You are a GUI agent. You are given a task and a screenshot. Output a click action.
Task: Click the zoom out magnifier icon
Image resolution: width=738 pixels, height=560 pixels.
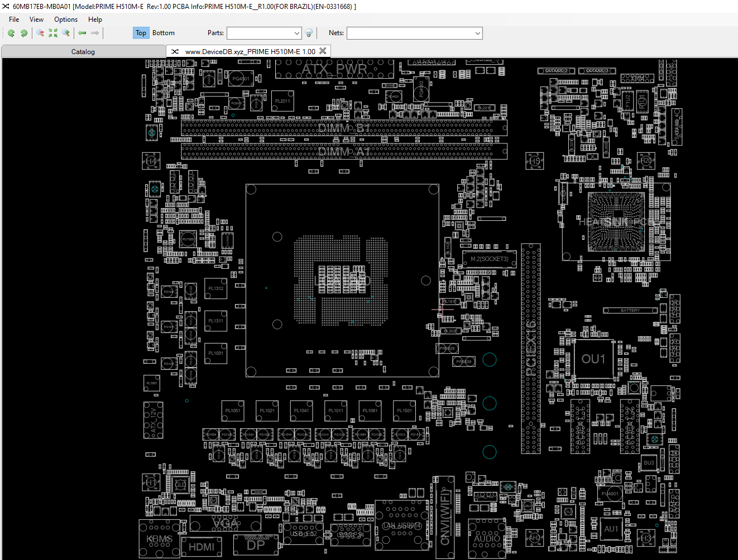(x=40, y=33)
